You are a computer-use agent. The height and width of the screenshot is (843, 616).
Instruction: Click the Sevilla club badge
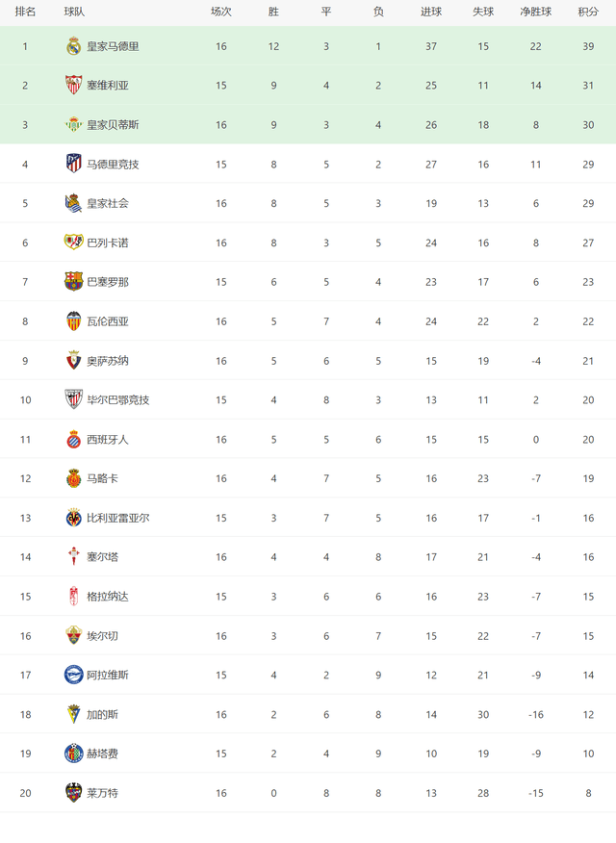point(74,85)
